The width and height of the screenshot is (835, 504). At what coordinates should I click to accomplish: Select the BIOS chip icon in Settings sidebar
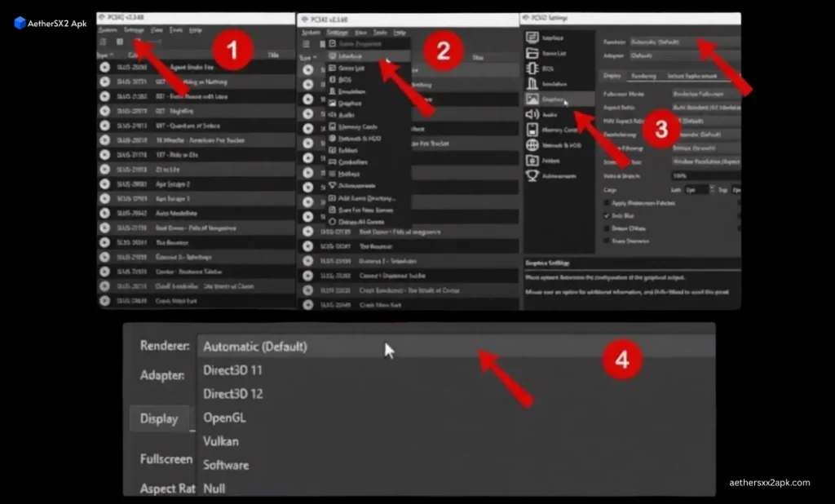(532, 69)
